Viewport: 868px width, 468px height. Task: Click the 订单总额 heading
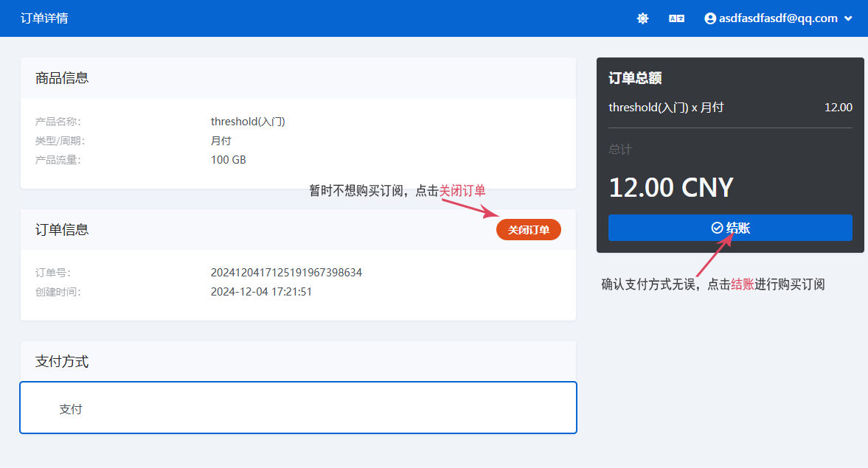(x=635, y=78)
